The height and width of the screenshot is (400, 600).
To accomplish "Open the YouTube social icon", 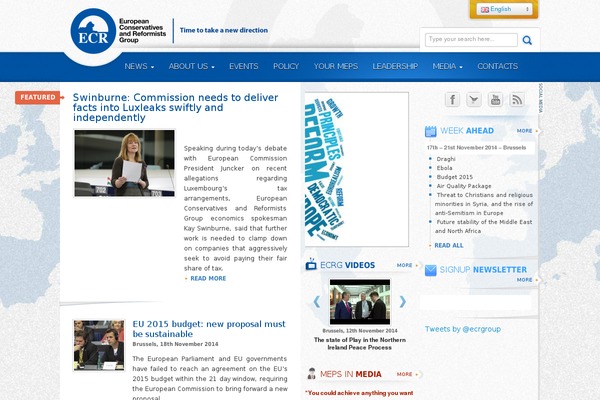I will tap(495, 99).
